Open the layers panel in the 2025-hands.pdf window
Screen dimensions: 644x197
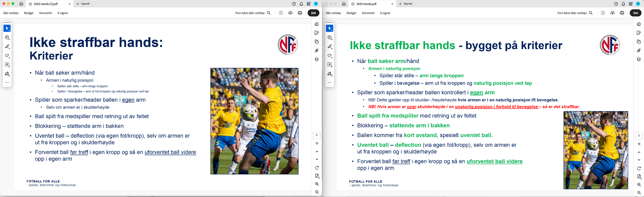(639, 59)
